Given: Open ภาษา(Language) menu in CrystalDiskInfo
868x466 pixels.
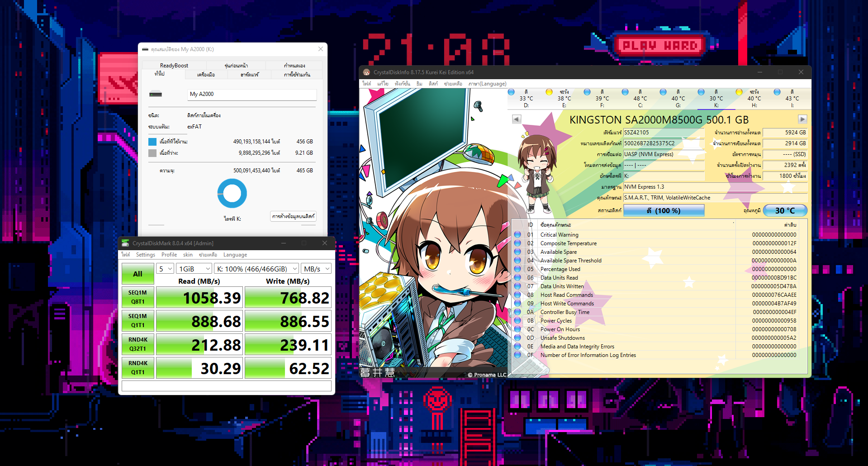Looking at the screenshot, I should pos(487,84).
